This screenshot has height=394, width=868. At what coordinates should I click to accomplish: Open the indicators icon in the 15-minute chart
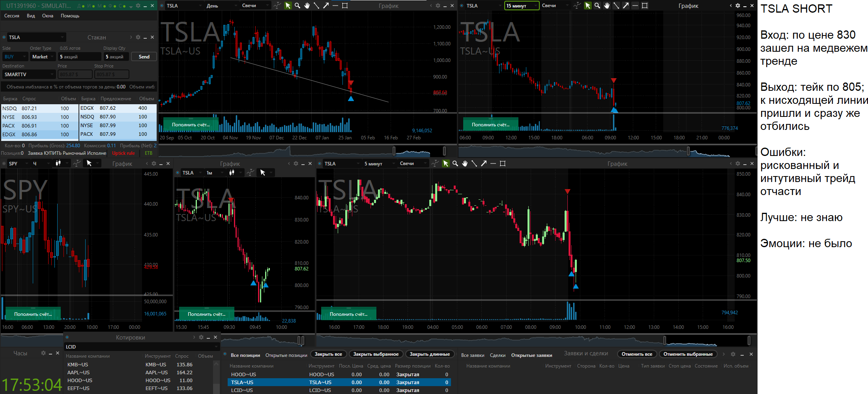pyautogui.click(x=577, y=6)
